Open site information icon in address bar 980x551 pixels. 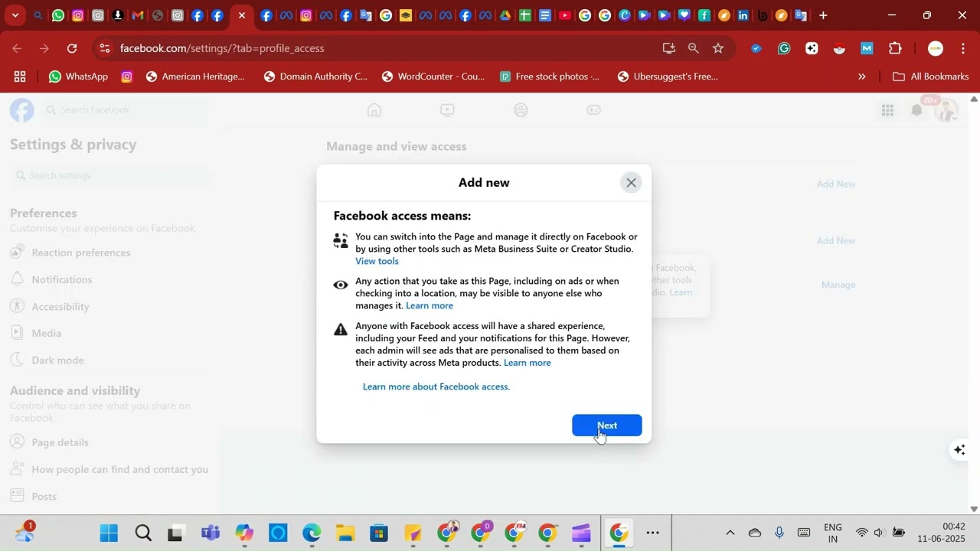pyautogui.click(x=104, y=48)
